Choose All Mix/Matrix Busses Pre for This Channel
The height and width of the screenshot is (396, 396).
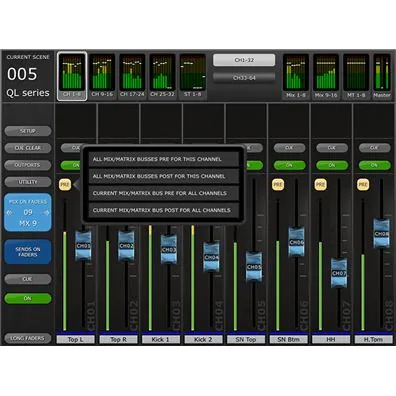164,159
